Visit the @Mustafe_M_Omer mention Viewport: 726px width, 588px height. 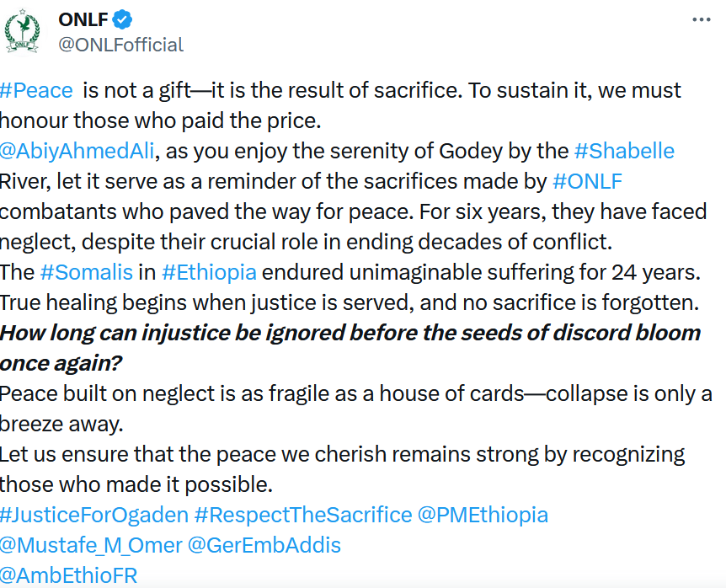tap(91, 545)
